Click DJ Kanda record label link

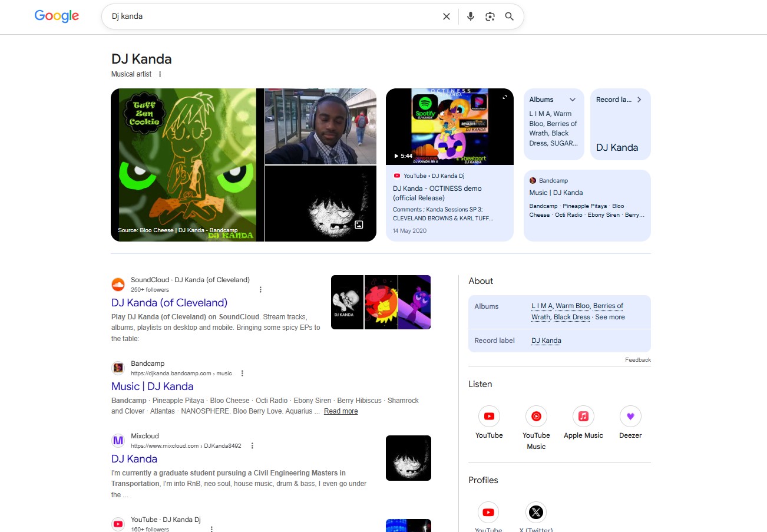click(x=546, y=341)
